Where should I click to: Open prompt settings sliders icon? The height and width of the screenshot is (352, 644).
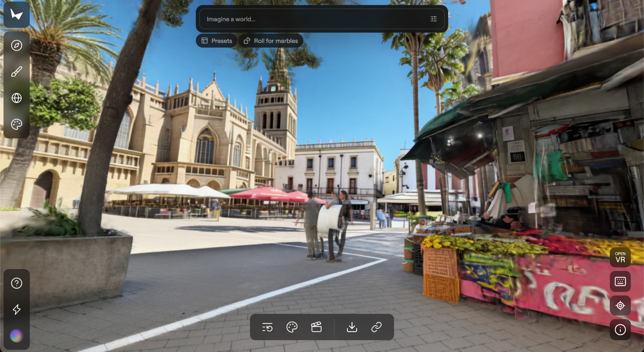pos(434,19)
